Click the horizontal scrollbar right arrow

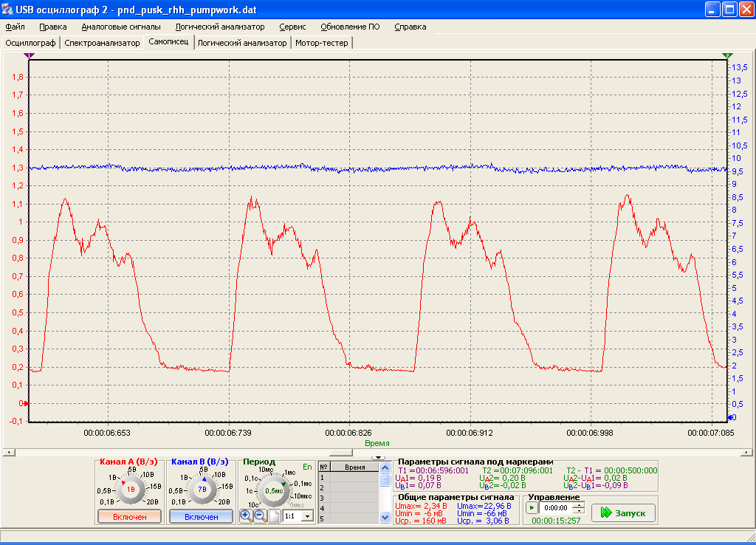pos(746,453)
